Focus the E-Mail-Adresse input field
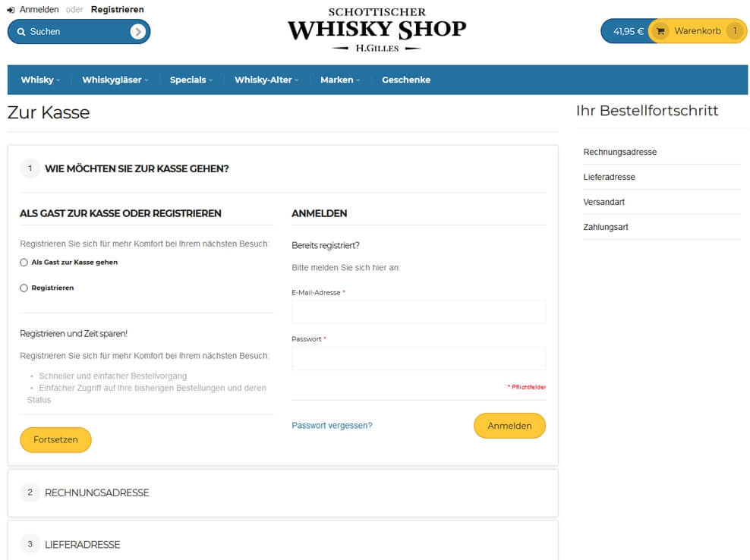750x560 pixels. [x=418, y=312]
